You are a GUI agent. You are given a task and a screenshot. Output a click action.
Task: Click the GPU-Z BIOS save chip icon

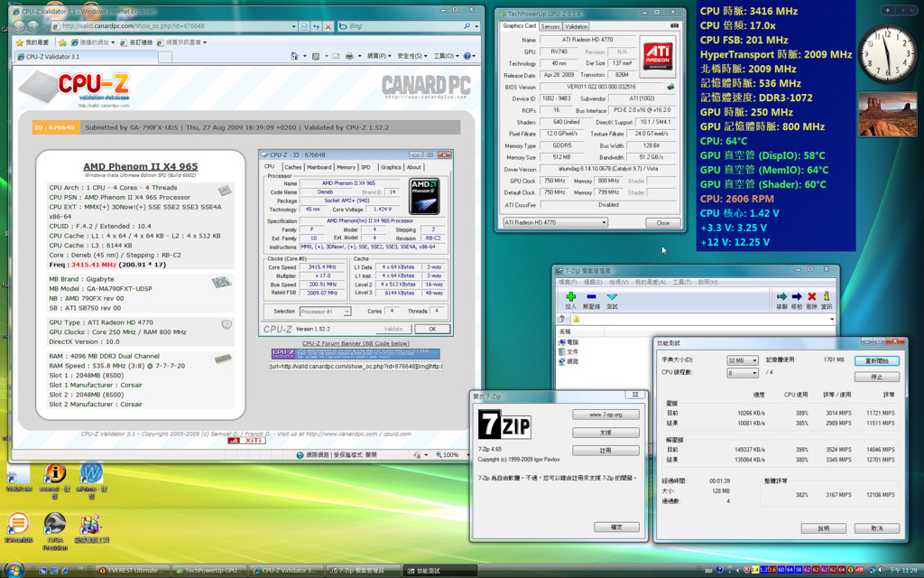click(x=670, y=87)
